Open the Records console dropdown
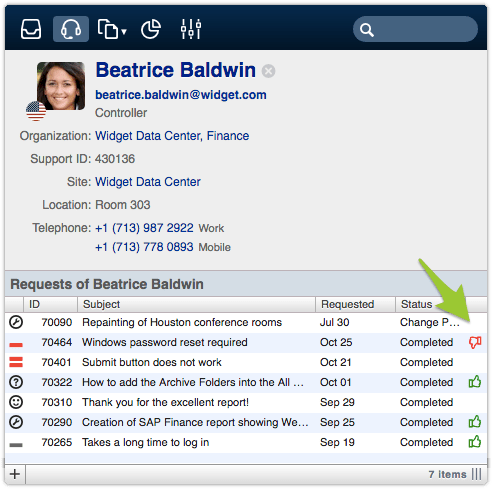Viewport: 492px width, 489px height. [112, 29]
